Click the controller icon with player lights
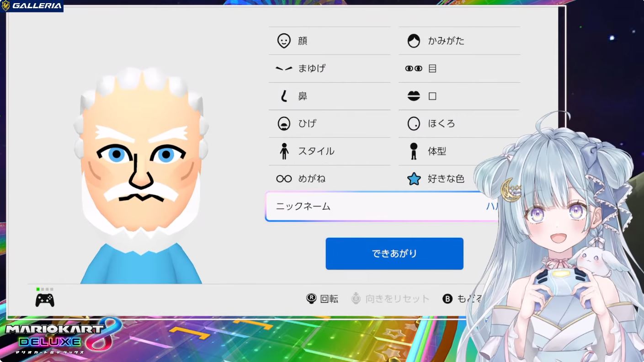This screenshot has width=644, height=362. 45,298
